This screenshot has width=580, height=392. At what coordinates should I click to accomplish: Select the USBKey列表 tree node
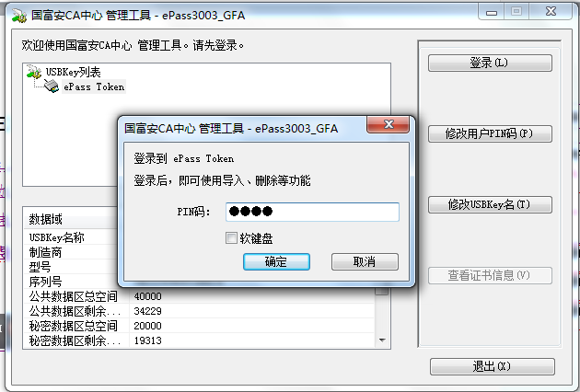[x=73, y=72]
